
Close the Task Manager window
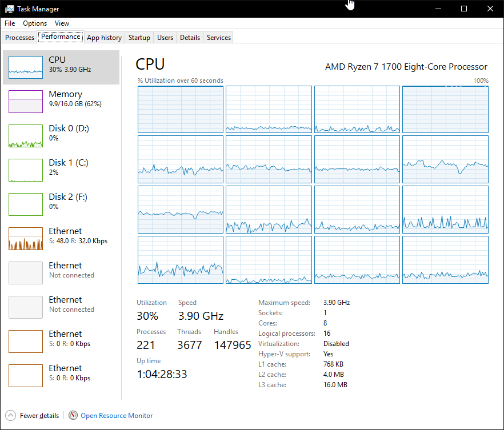click(x=490, y=9)
